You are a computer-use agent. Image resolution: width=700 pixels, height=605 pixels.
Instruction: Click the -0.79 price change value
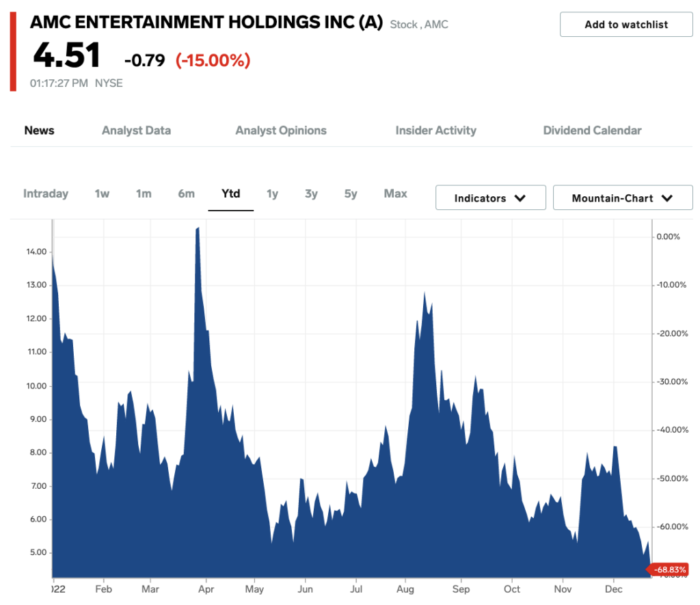pyautogui.click(x=145, y=60)
